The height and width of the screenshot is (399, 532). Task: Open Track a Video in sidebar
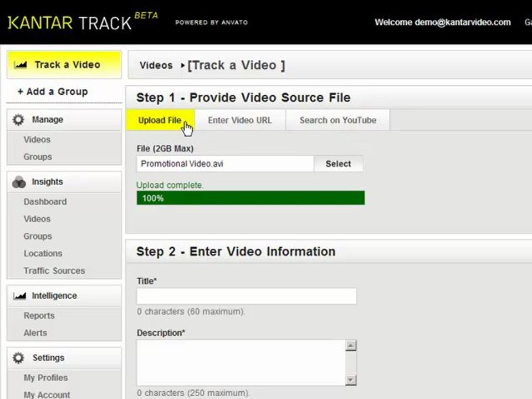point(64,65)
